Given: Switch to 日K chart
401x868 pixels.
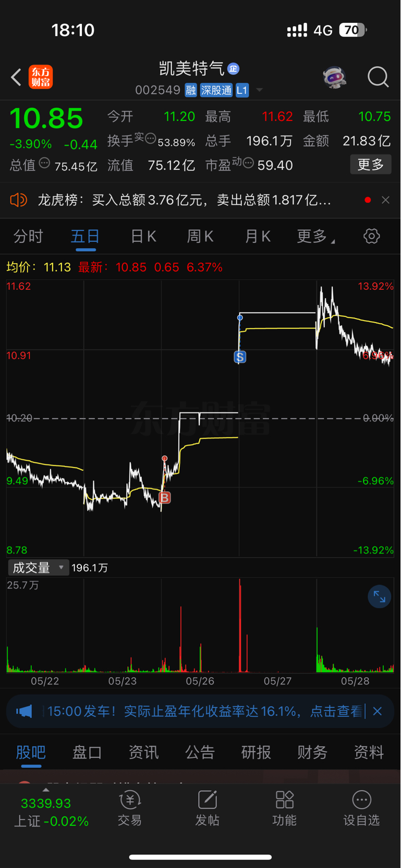Looking at the screenshot, I should pyautogui.click(x=143, y=237).
